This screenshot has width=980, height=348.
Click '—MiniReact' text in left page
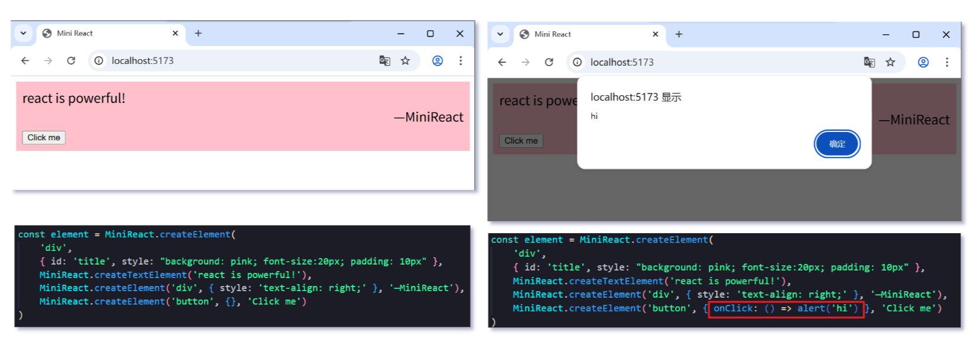tap(429, 117)
